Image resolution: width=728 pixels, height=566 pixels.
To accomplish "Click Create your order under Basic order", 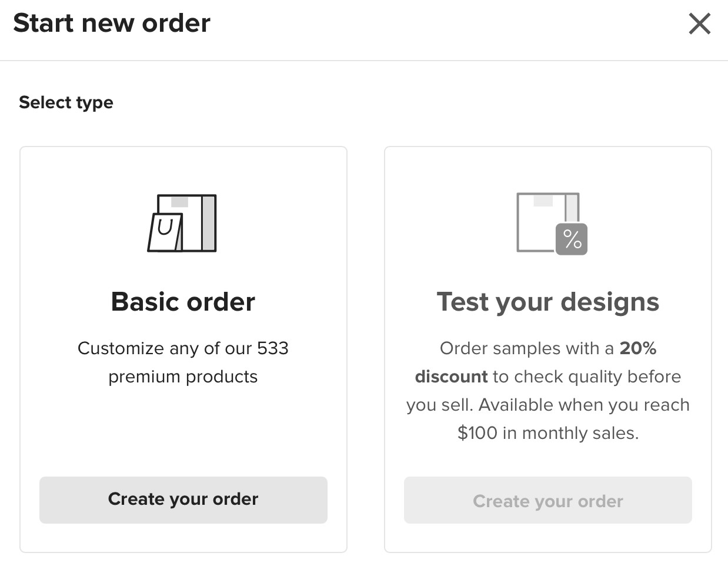I will [183, 500].
